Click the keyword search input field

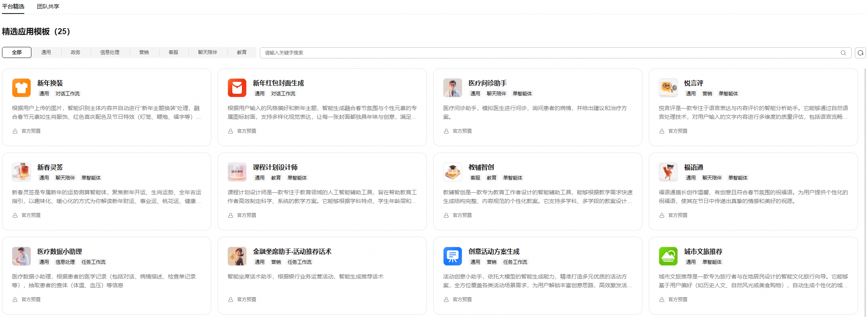549,53
